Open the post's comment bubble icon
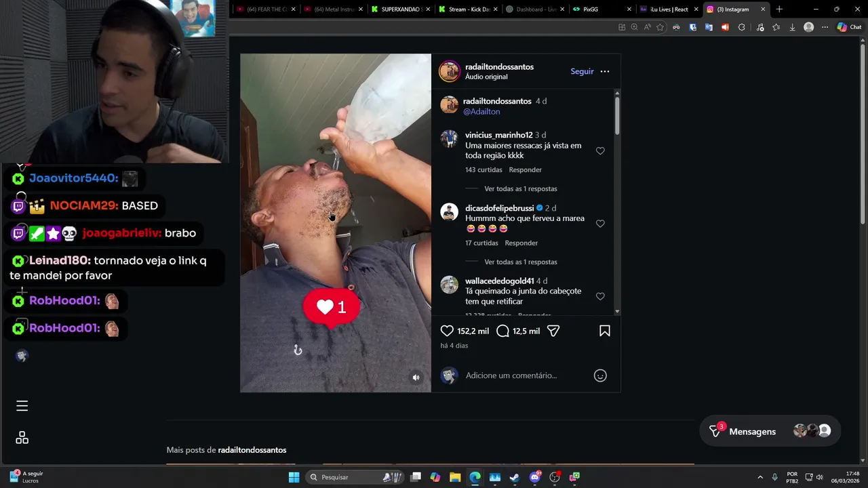 [502, 331]
